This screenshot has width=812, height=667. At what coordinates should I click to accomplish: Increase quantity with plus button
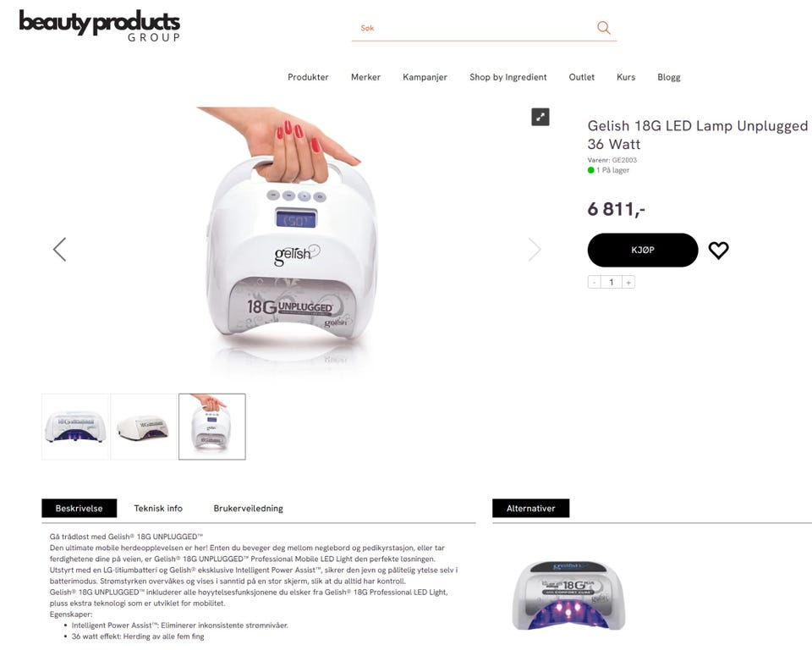coord(628,282)
